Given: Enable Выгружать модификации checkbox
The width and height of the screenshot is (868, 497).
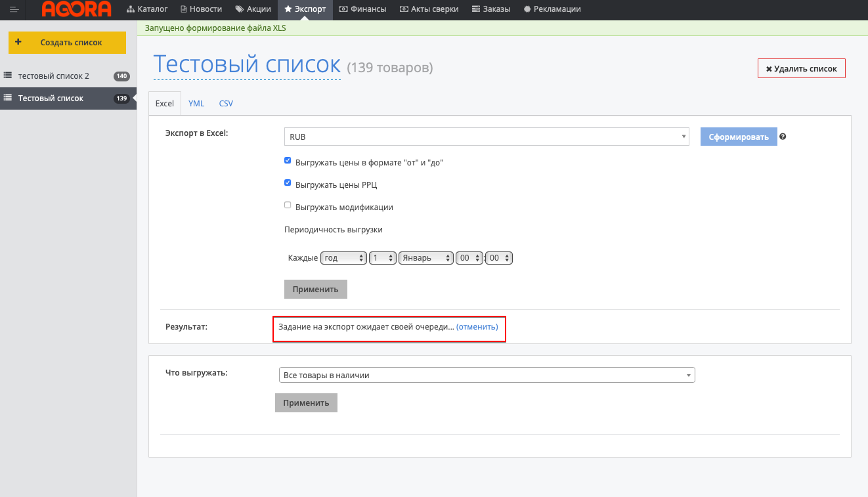Looking at the screenshot, I should [x=288, y=205].
